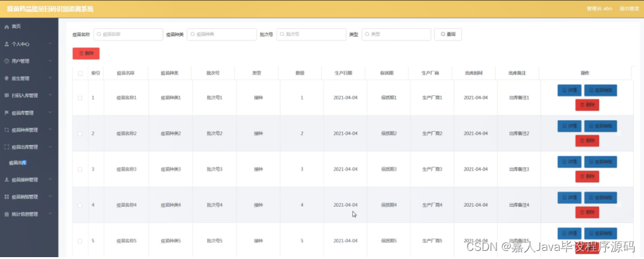Click the 查询 search button
Screen dimensions: 644x259
tap(448, 34)
